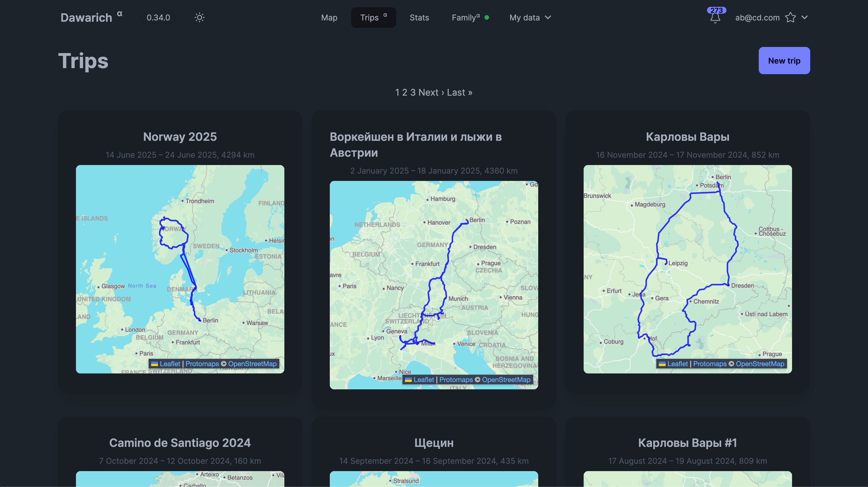Open the Norway 2025 trip title

(x=180, y=137)
